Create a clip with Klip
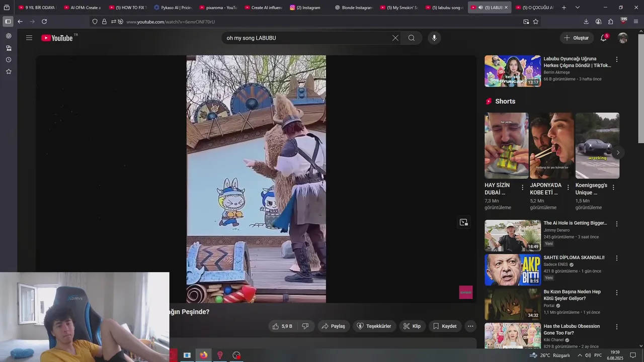This screenshot has width=644, height=362. (412, 326)
